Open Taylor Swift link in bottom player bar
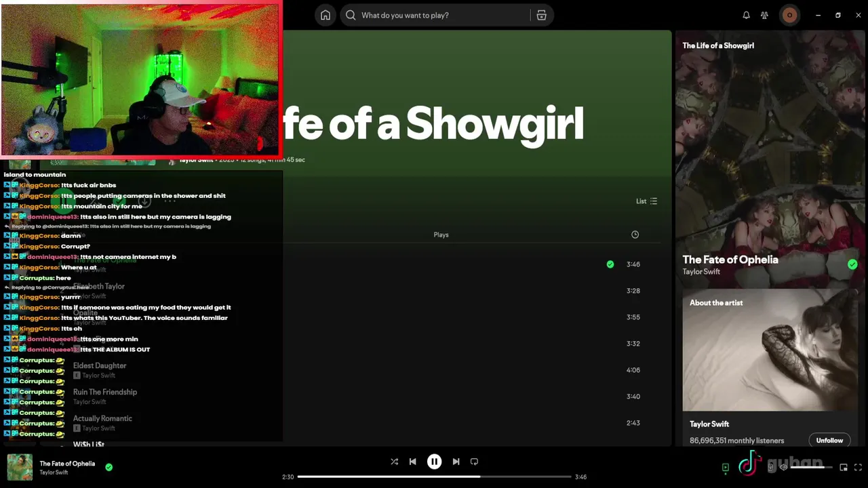 click(x=54, y=472)
